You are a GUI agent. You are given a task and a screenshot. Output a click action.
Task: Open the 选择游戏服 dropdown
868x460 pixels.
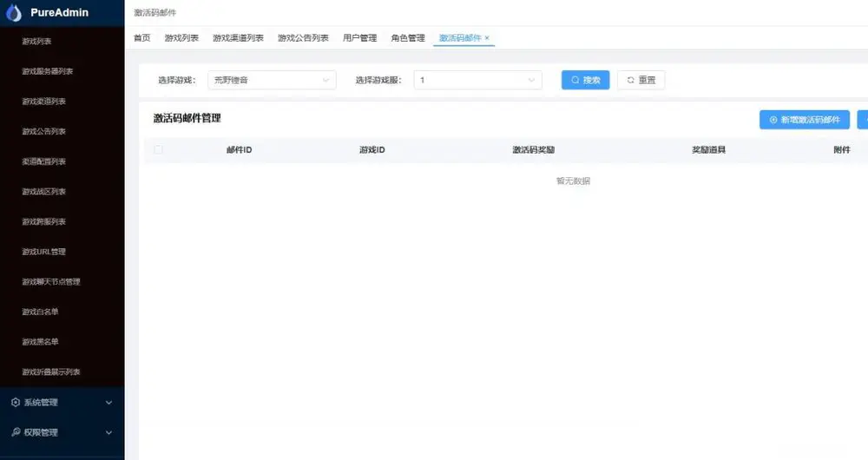tap(477, 80)
